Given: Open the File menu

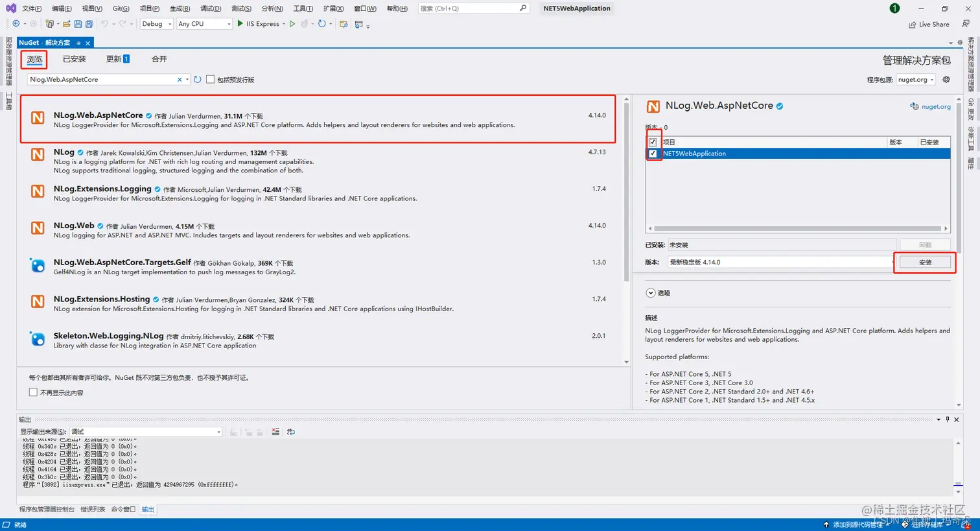Looking at the screenshot, I should 32,8.
